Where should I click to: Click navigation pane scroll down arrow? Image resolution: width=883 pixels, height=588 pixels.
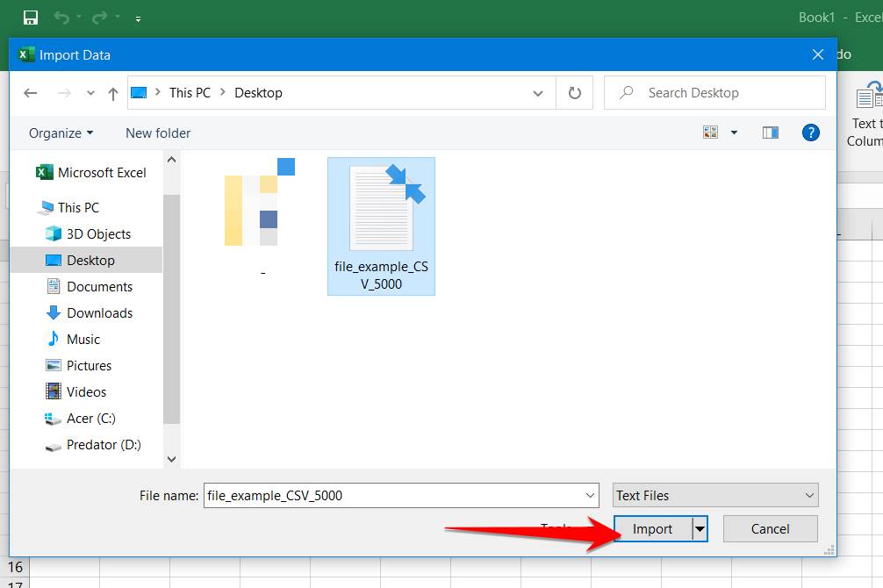click(x=172, y=459)
